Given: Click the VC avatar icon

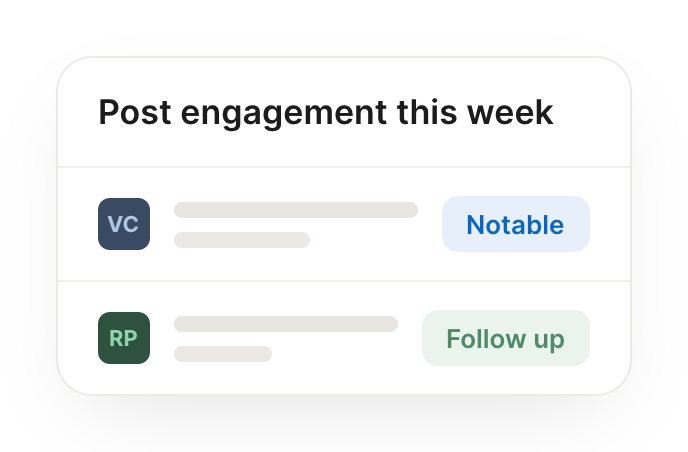Looking at the screenshot, I should coord(124,224).
